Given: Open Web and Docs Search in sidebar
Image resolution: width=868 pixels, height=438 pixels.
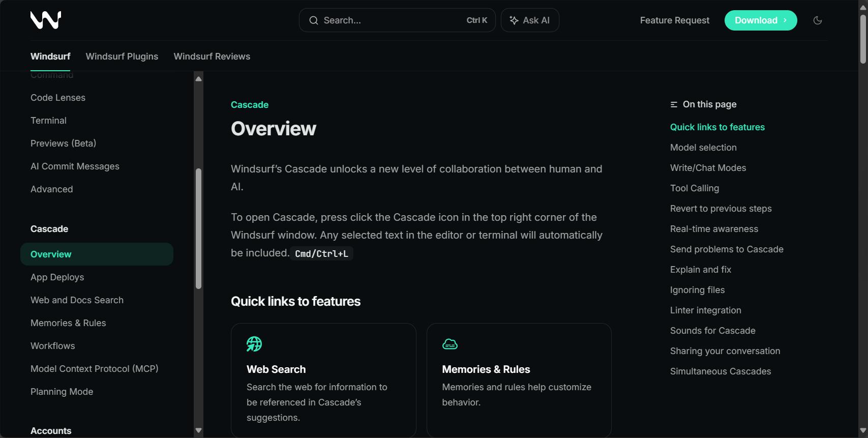Looking at the screenshot, I should click(77, 300).
